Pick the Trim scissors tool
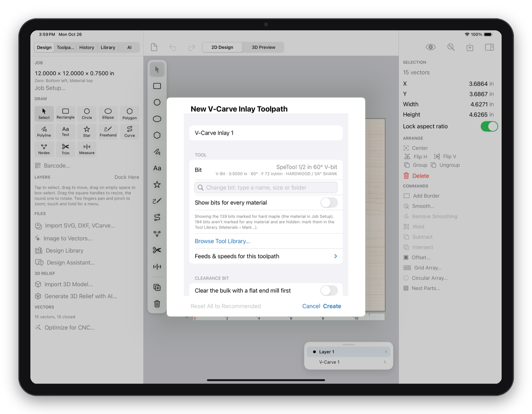This screenshot has width=532, height=414. pos(66,149)
